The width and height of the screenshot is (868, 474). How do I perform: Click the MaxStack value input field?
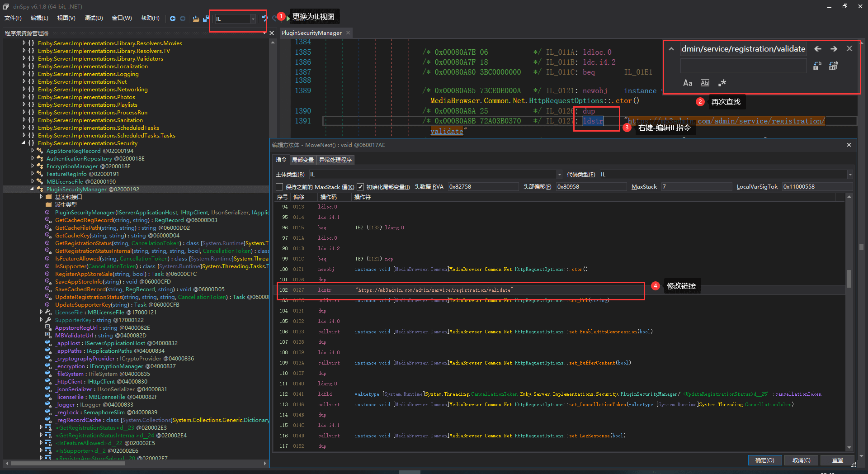coord(696,186)
